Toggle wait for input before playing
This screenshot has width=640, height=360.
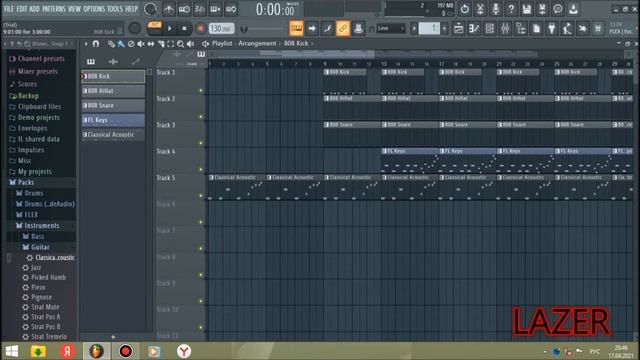184,9
